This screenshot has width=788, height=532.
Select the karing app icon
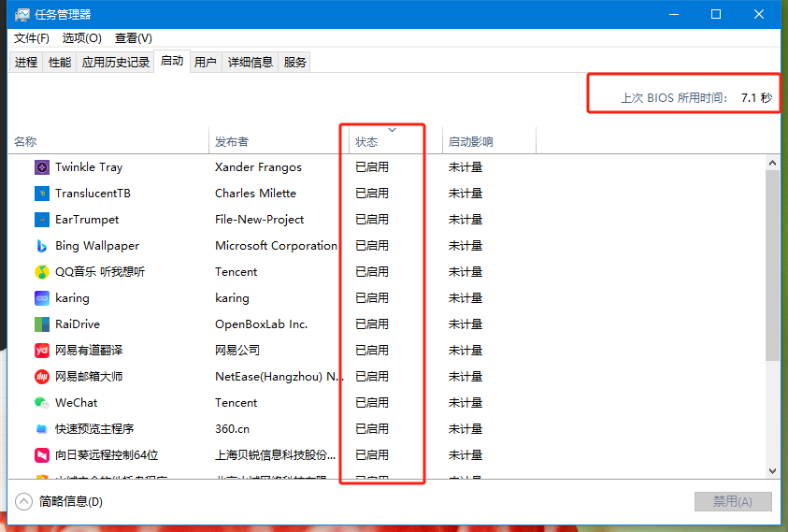[42, 297]
